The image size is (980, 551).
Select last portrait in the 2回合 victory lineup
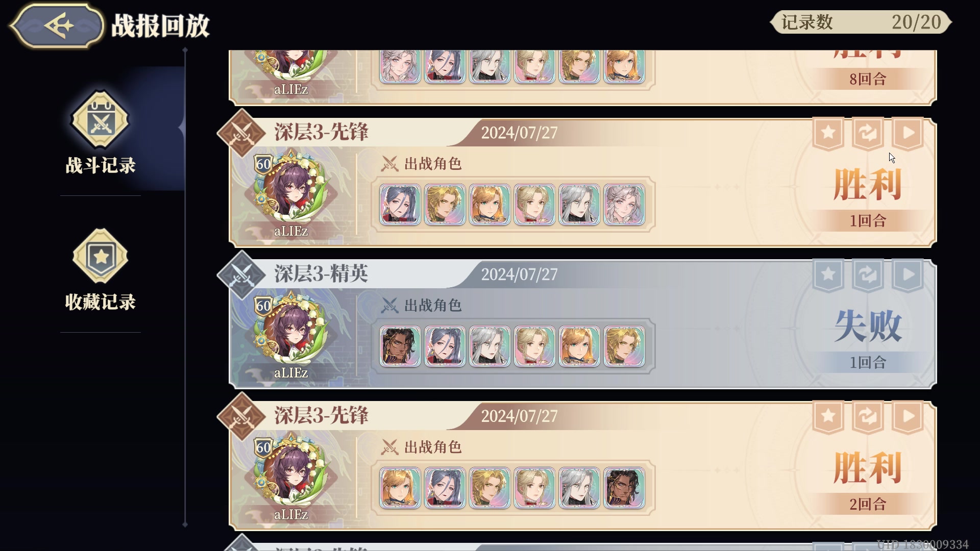tap(624, 488)
